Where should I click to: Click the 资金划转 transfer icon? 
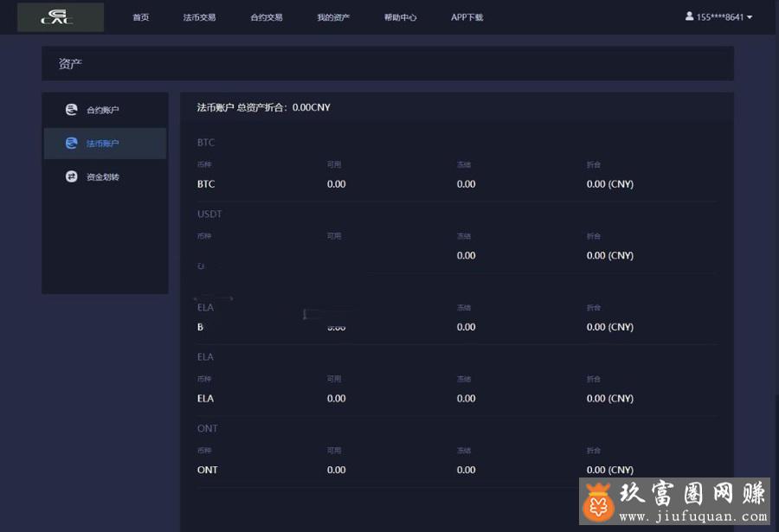tap(72, 176)
